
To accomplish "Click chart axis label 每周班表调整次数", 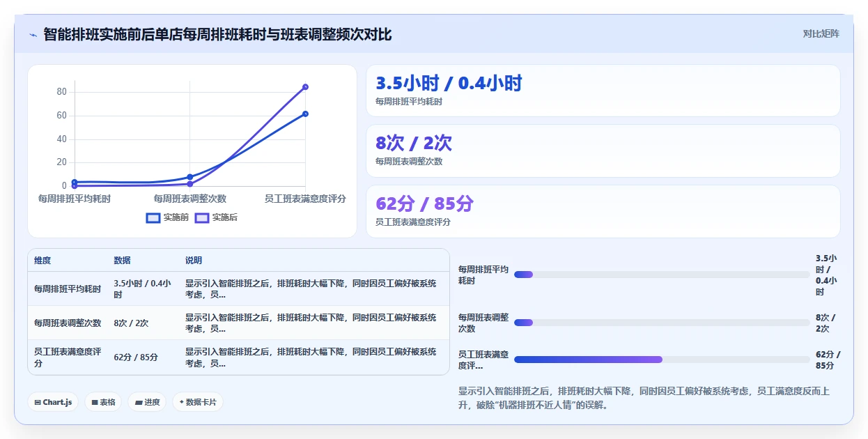I will click(x=190, y=199).
